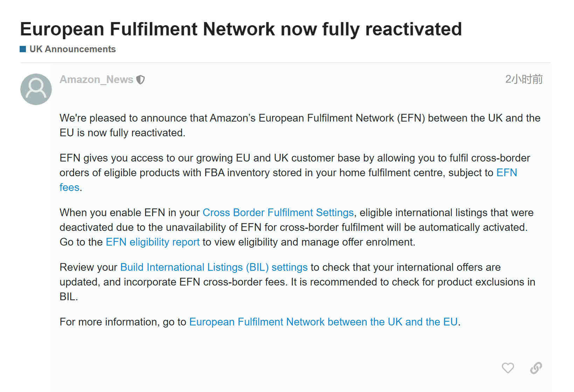Copy post link via chain icon

[536, 368]
